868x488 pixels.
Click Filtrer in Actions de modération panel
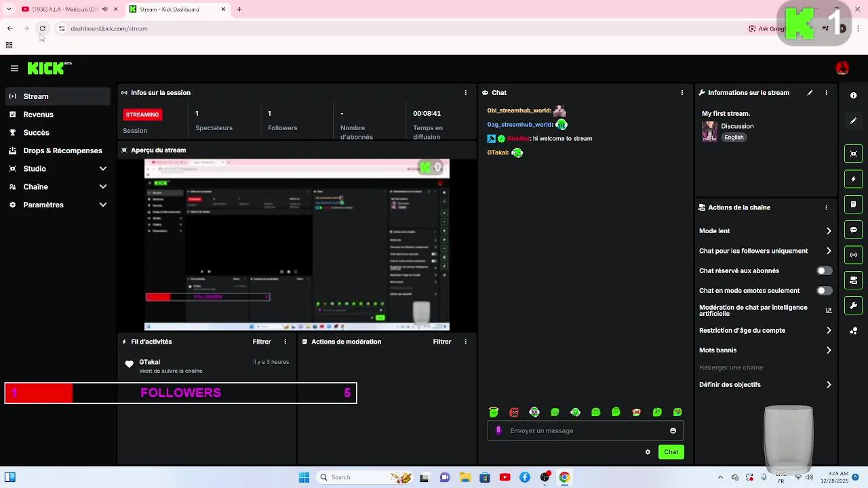[x=442, y=342]
